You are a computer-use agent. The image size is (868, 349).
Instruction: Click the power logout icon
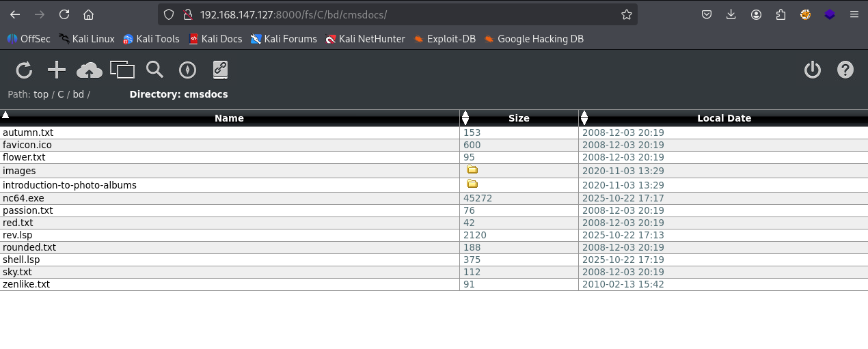(812, 70)
